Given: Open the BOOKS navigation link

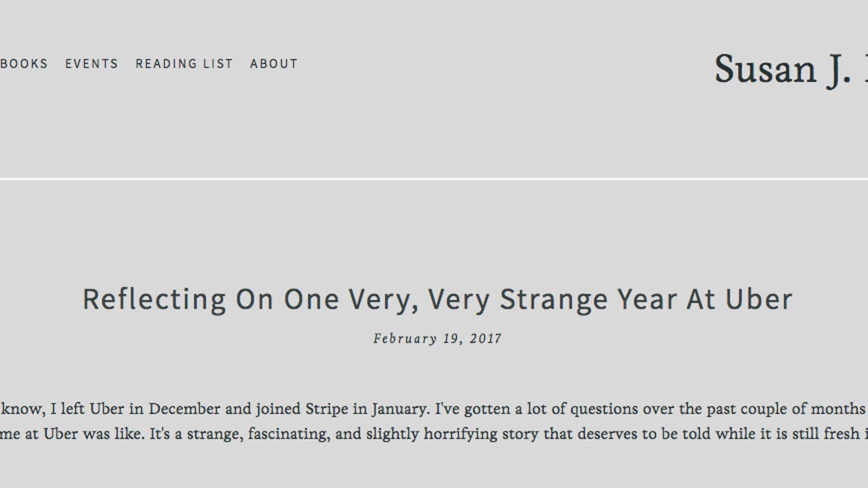Looking at the screenshot, I should pyautogui.click(x=24, y=64).
